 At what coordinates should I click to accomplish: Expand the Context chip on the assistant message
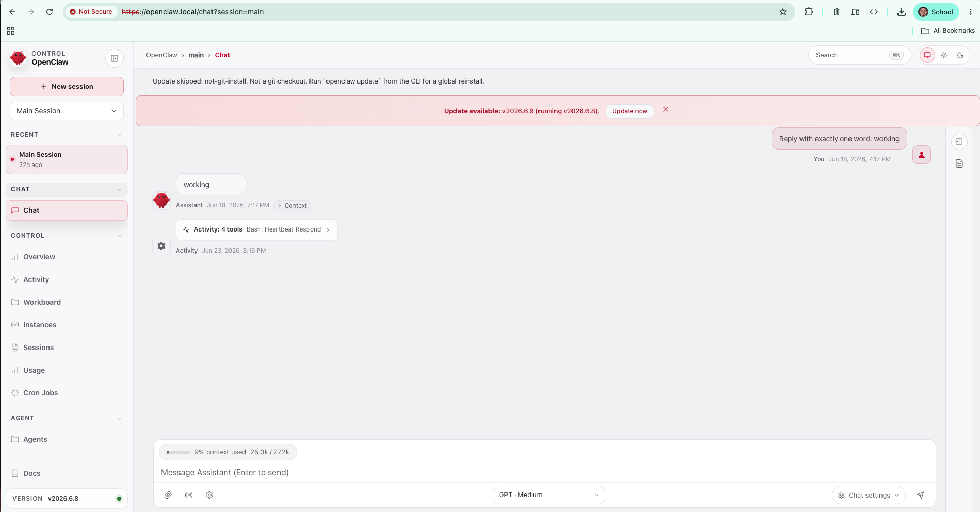[x=292, y=205]
